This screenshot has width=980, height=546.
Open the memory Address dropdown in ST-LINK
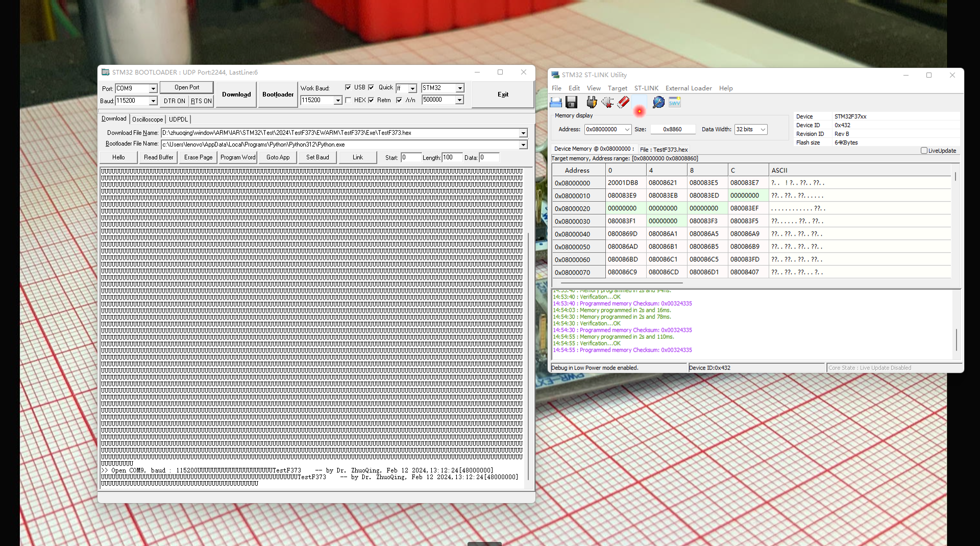pyautogui.click(x=627, y=130)
